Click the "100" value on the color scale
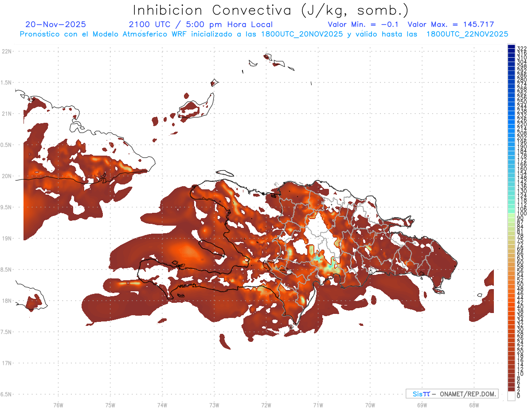This screenshot has width=532, height=411. 521,214
